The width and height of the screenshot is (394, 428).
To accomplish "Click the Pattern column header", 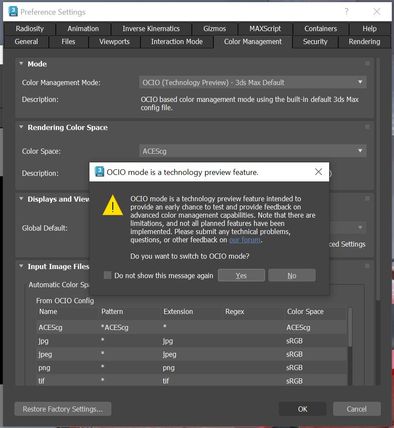I will [x=112, y=311].
